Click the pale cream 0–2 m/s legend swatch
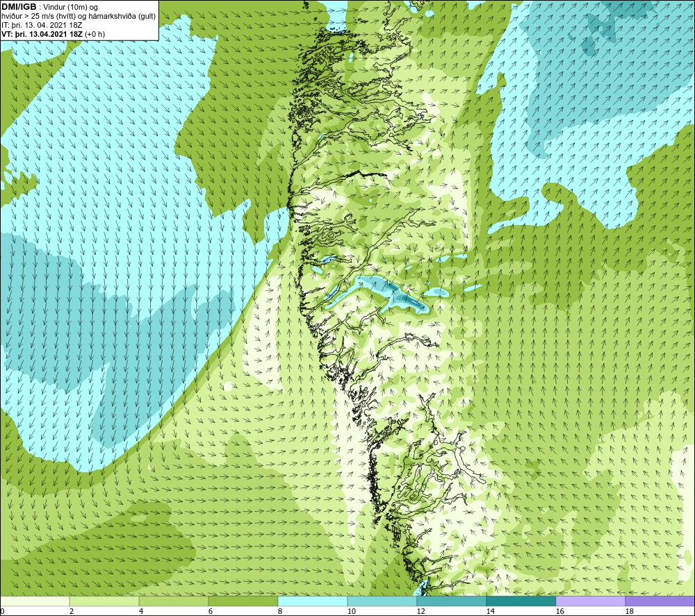This screenshot has height=616, width=695. tap(35, 601)
